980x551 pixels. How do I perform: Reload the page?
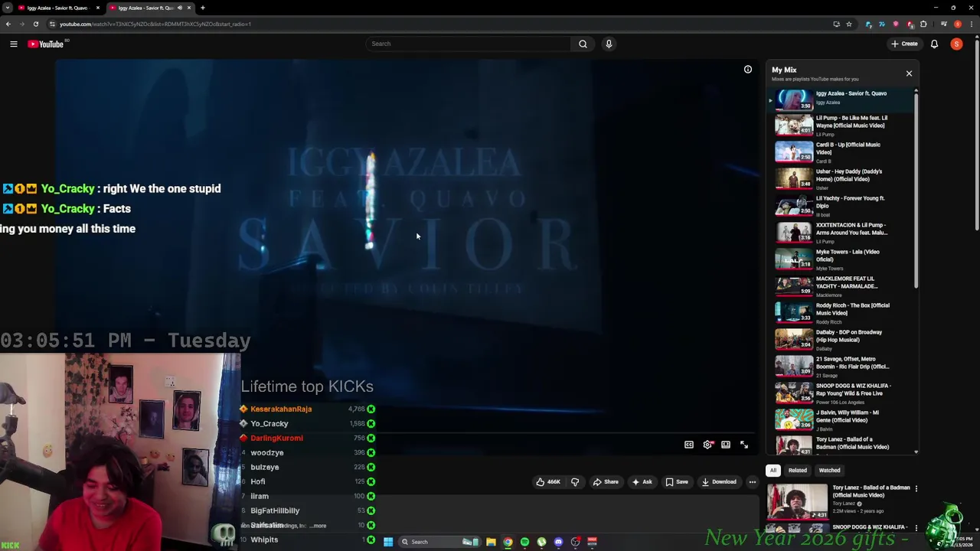coord(35,24)
